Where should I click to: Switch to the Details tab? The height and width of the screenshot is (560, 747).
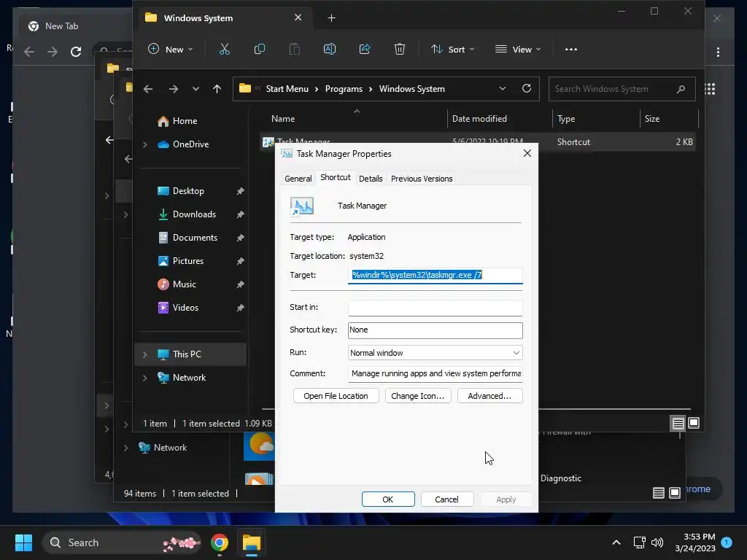tap(371, 179)
